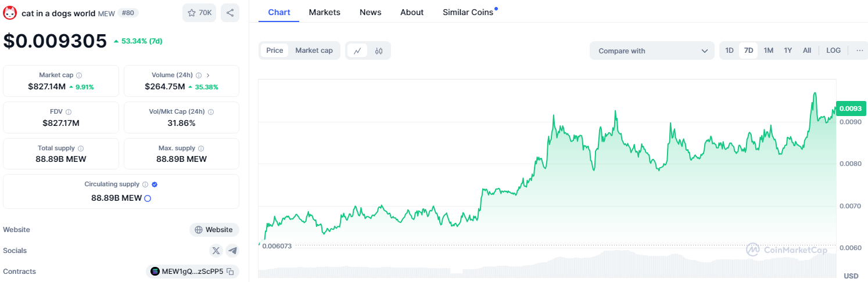Click the circulating supply progress ring
868x282 pixels.
pos(148,198)
